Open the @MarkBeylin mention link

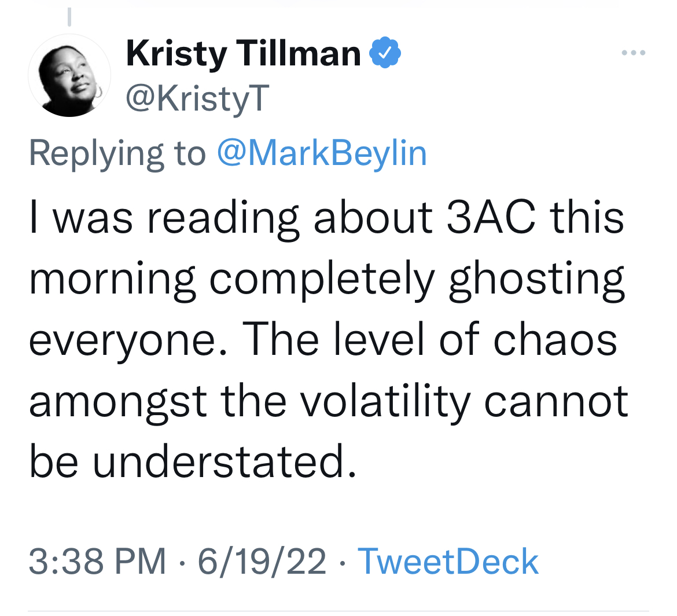coord(322,153)
